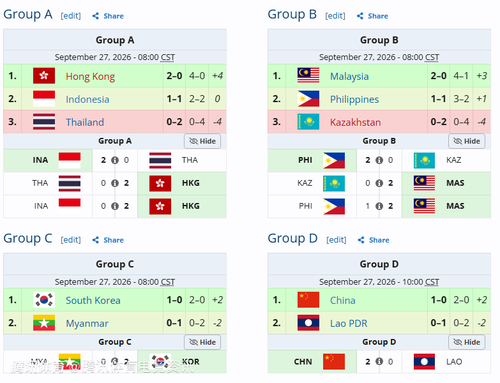Hide the Group A match list
The width and height of the screenshot is (500, 383).
pyautogui.click(x=203, y=141)
